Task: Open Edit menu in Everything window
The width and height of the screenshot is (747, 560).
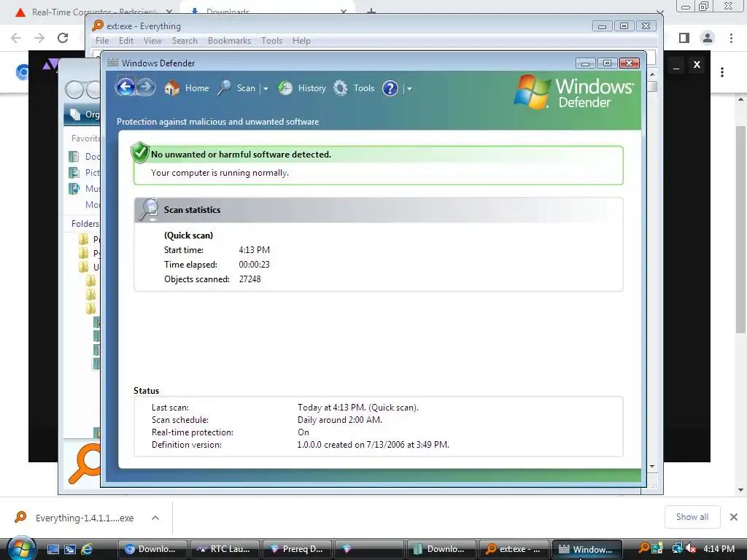Action: [125, 41]
